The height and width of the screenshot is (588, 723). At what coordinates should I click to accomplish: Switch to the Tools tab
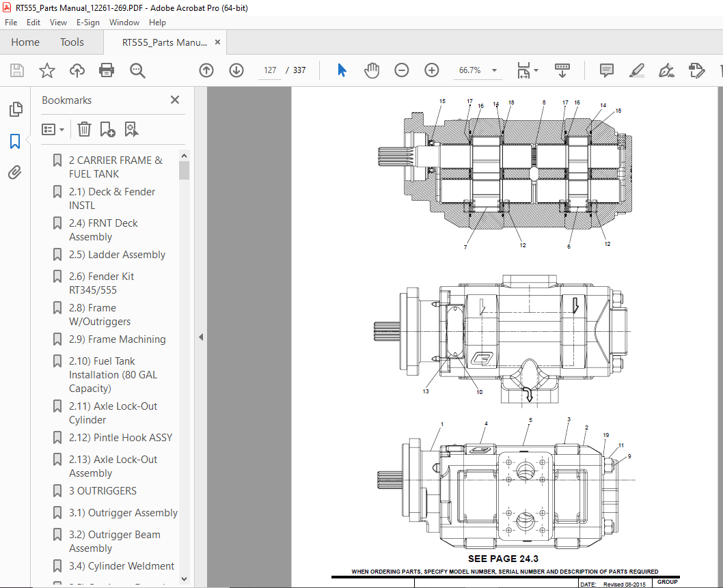[x=72, y=42]
